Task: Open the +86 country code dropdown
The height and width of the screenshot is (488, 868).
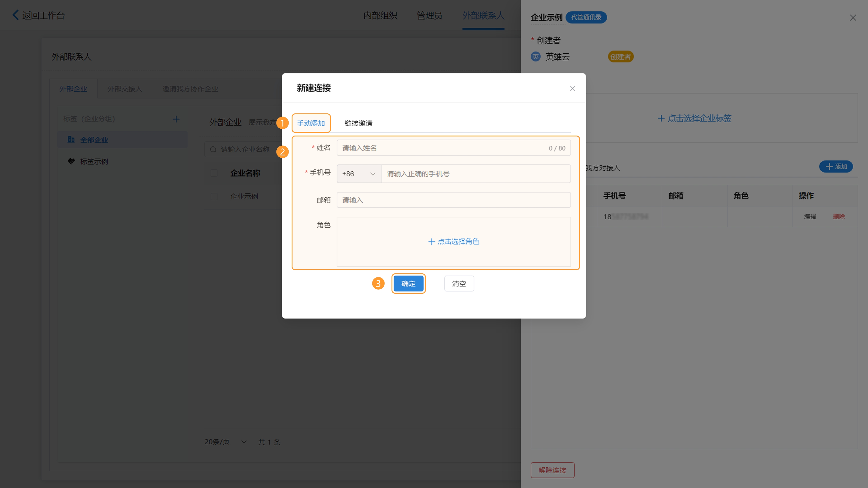Action: tap(359, 174)
